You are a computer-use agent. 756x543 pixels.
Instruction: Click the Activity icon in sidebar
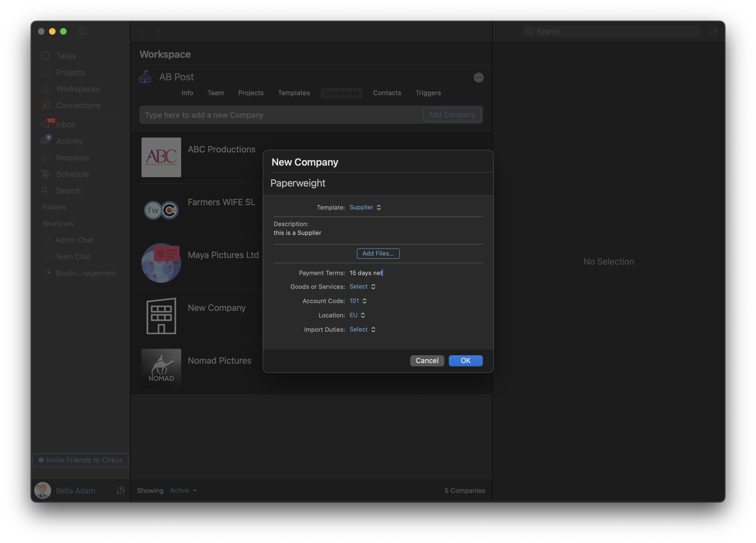click(46, 141)
